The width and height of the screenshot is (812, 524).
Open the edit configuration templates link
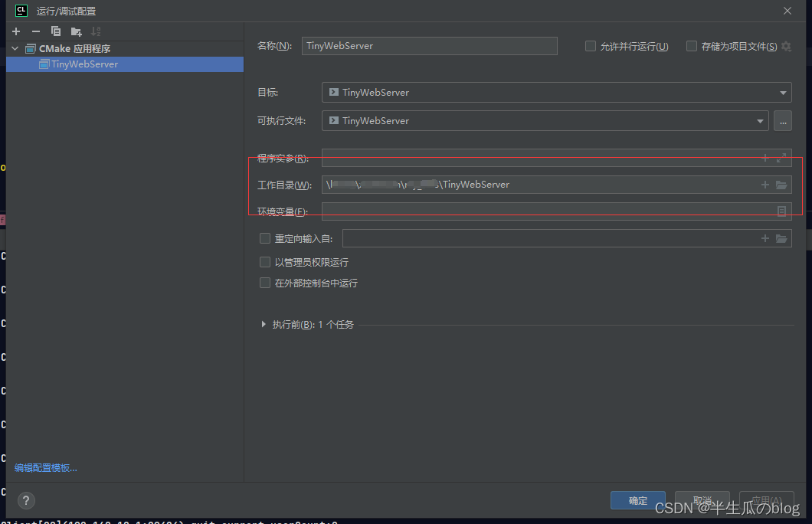click(45, 467)
